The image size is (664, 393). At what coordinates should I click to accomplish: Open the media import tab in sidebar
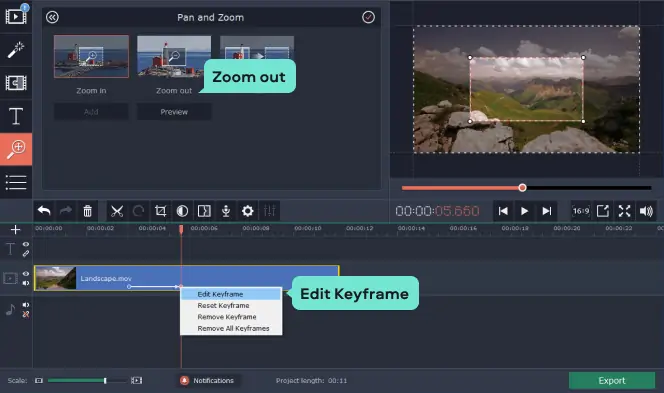(x=16, y=17)
